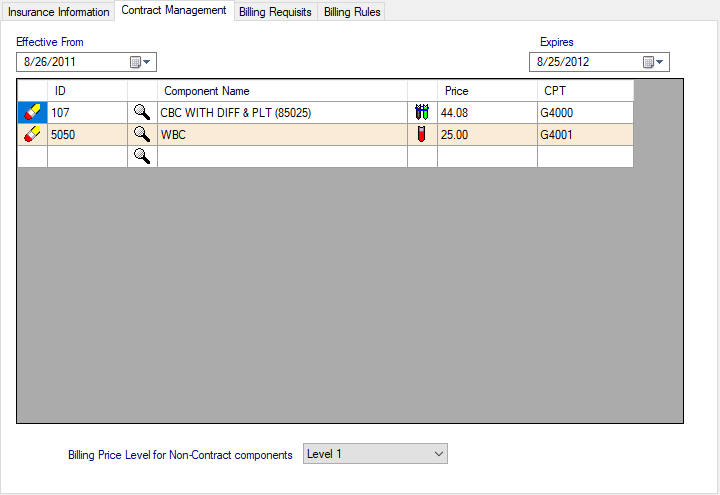The image size is (720, 495).
Task: Click the magnifier lookup icon for ID 5050
Action: click(142, 134)
